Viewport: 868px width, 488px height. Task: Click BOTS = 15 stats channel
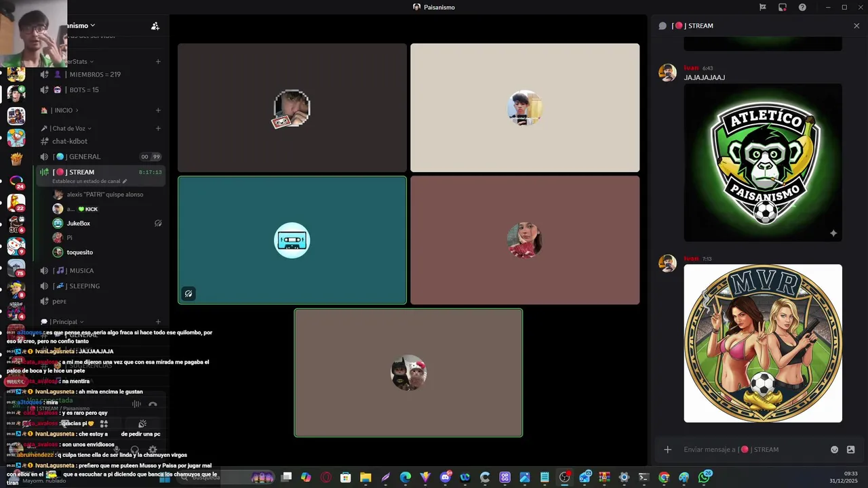click(102, 89)
